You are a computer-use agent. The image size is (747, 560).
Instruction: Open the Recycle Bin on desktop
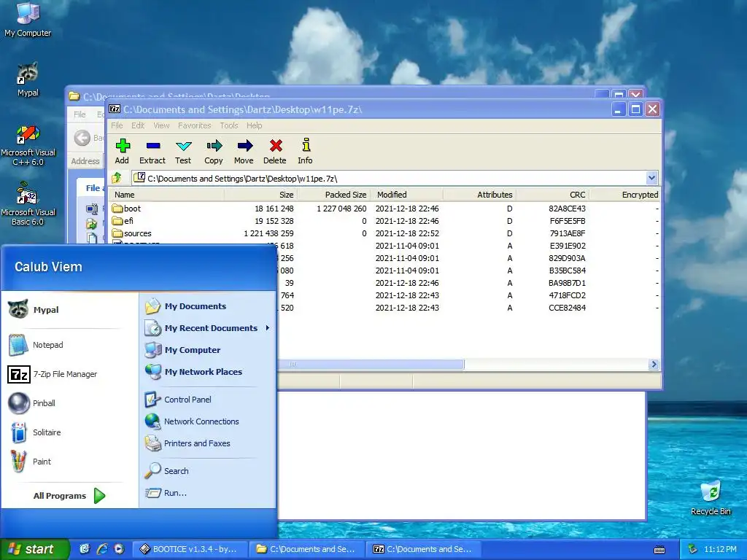[711, 497]
